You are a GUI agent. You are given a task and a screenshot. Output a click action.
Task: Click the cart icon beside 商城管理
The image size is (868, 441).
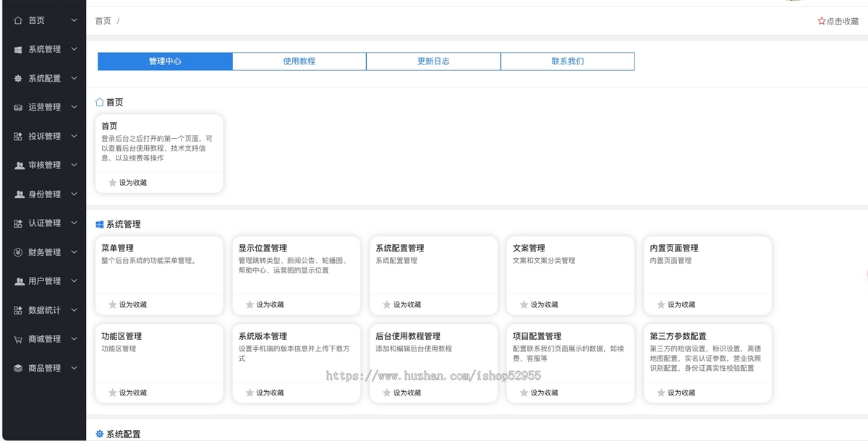click(18, 339)
